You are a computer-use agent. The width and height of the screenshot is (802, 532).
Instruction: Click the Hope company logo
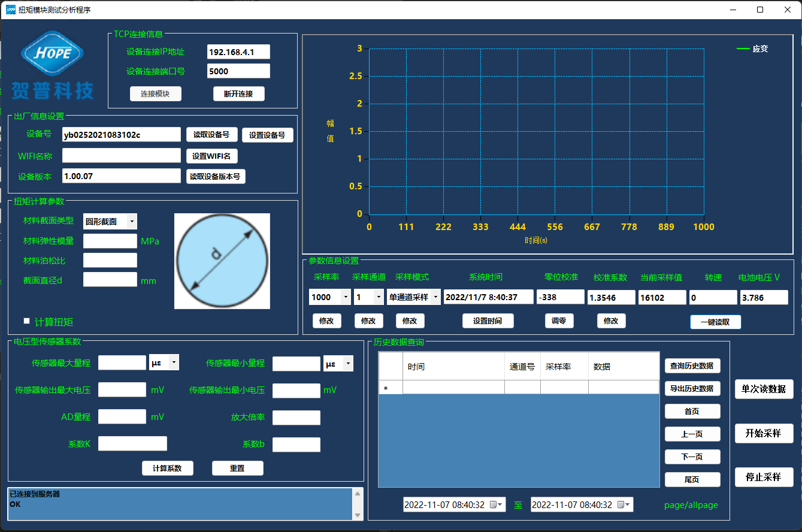(x=53, y=65)
